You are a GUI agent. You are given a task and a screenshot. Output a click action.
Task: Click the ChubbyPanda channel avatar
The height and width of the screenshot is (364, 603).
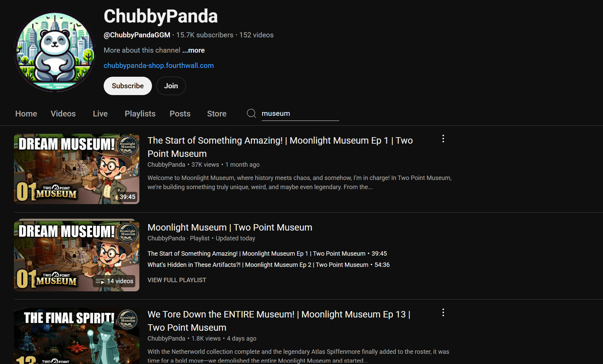pyautogui.click(x=55, y=52)
